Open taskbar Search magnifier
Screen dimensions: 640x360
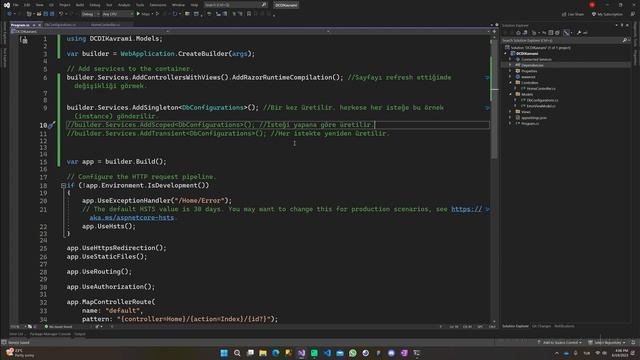[237, 353]
